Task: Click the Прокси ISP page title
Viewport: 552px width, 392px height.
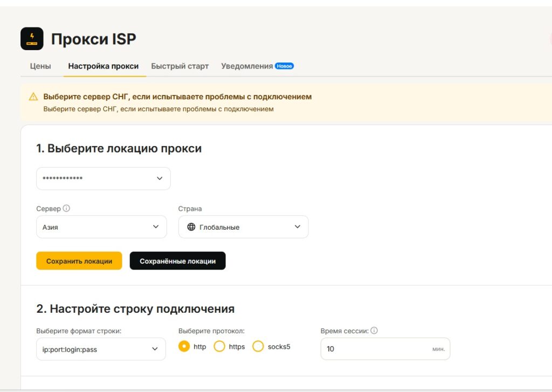Action: [x=94, y=39]
